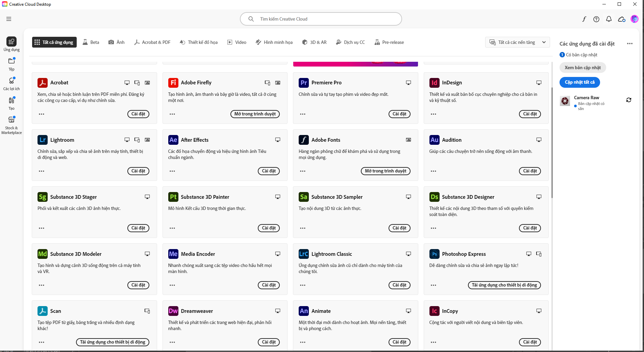Open the three-dot menu beside Các ứng dụng đã cài đặt
This screenshot has width=644, height=352.
pyautogui.click(x=630, y=44)
